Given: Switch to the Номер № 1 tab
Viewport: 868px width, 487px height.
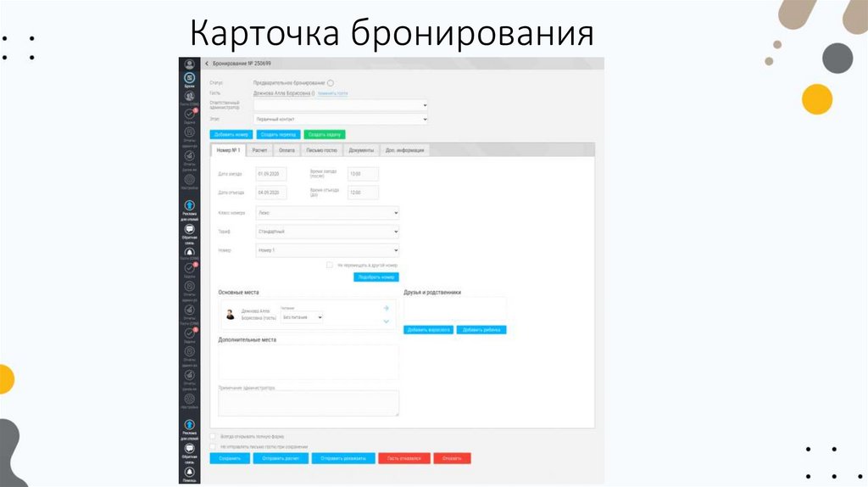Looking at the screenshot, I should (228, 150).
